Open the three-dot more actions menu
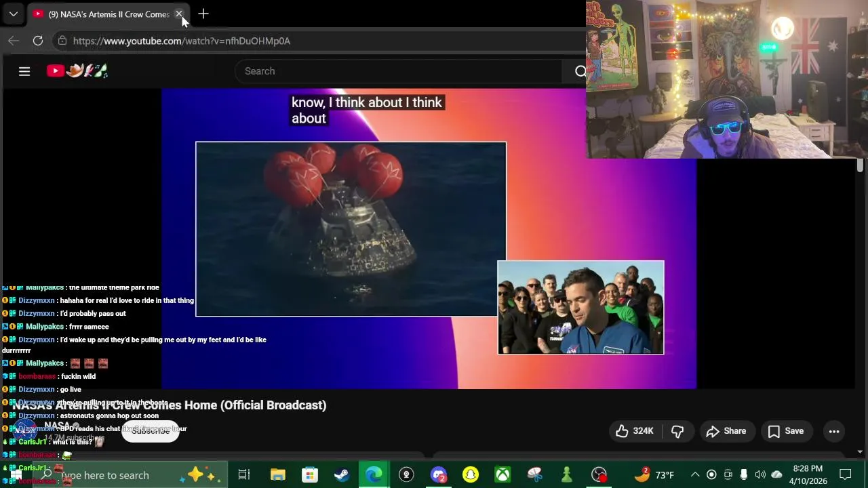Image resolution: width=868 pixels, height=488 pixels. point(834,431)
